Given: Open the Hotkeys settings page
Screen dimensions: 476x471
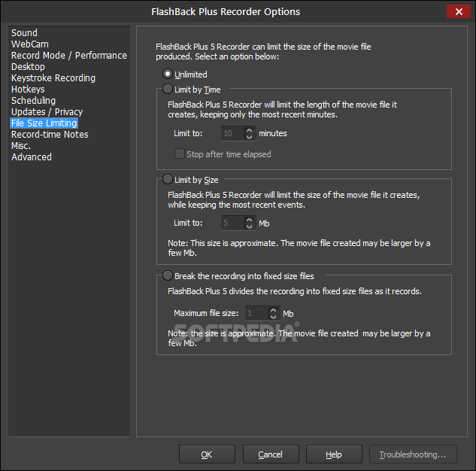Looking at the screenshot, I should coord(28,90).
